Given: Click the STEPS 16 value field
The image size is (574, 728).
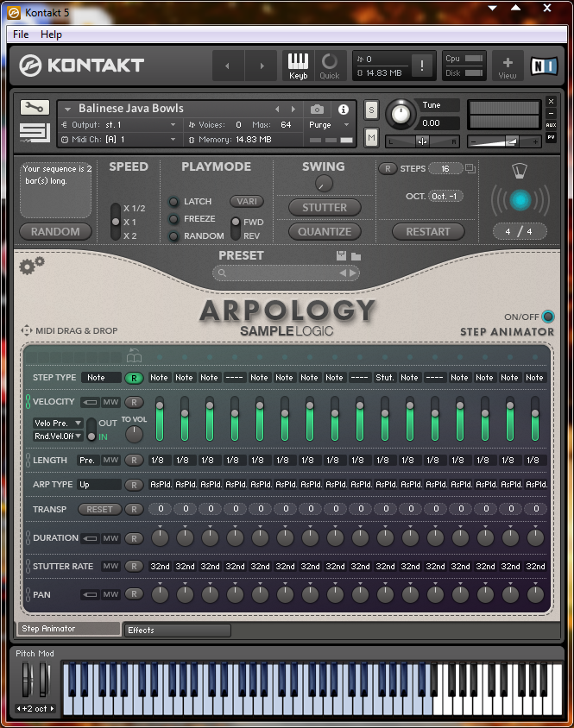Looking at the screenshot, I should click(x=445, y=168).
